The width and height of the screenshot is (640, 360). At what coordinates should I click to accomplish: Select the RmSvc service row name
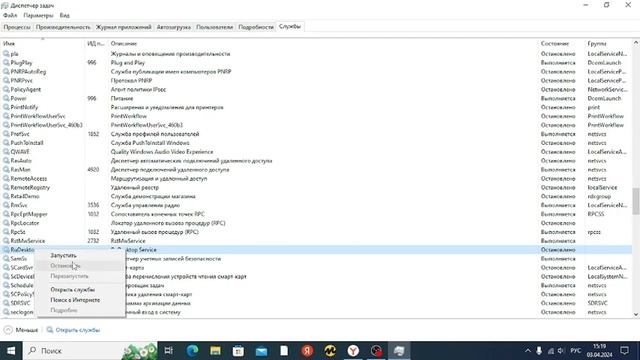[x=19, y=205]
